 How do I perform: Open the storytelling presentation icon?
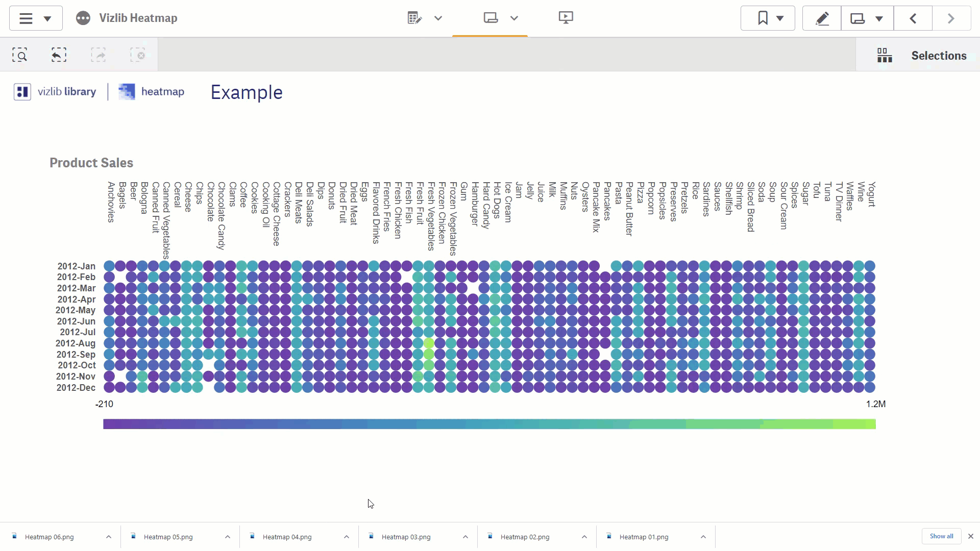[566, 18]
